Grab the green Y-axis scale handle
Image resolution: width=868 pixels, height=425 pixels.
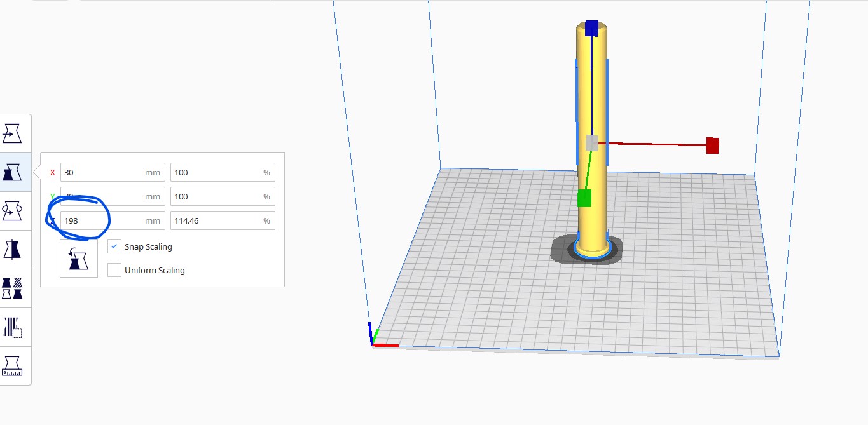[x=584, y=198]
